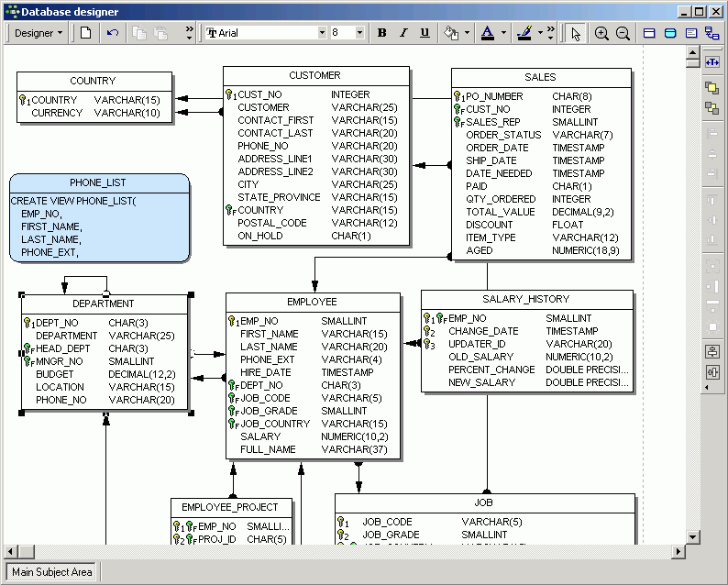
Task: Toggle Underline text formatting
Action: (x=425, y=33)
